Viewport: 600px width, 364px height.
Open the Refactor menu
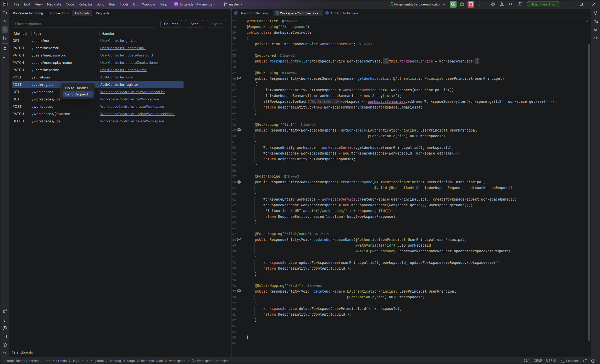tap(85, 4)
